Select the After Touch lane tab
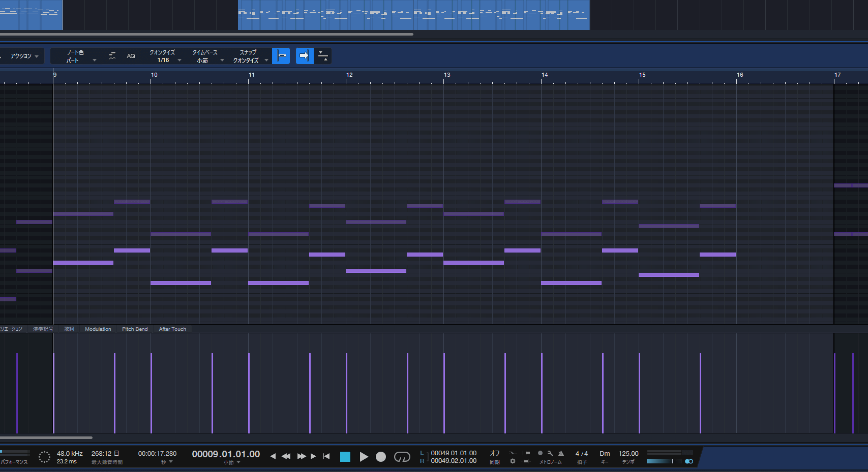Screen dimensions: 868x472 click(172, 329)
